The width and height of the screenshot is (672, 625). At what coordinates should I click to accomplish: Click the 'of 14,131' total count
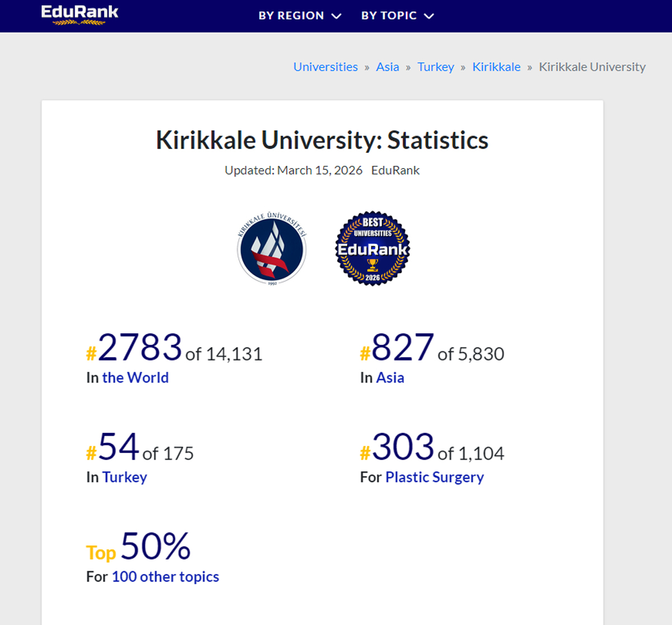tap(224, 354)
